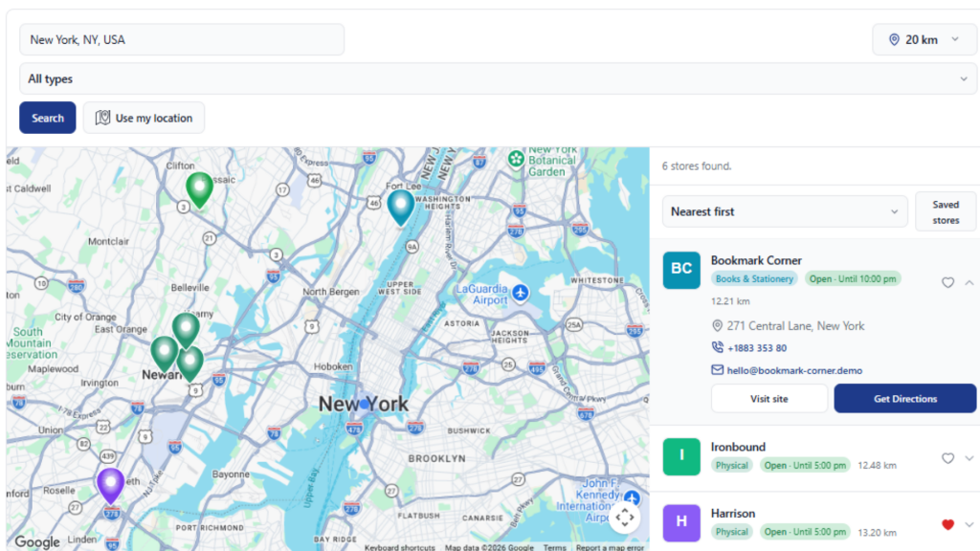Click the blue map pin near Fort Lee
Viewport: 980px width, 551px height.
(401, 207)
